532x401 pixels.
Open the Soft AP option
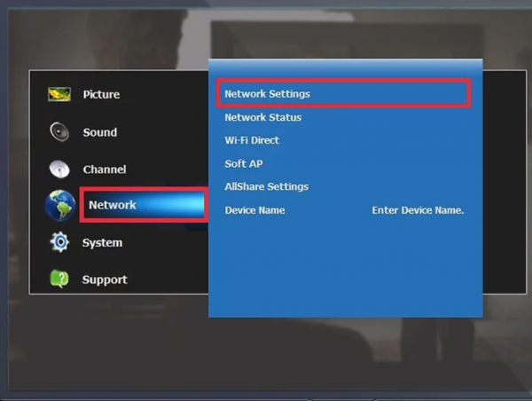[244, 163]
